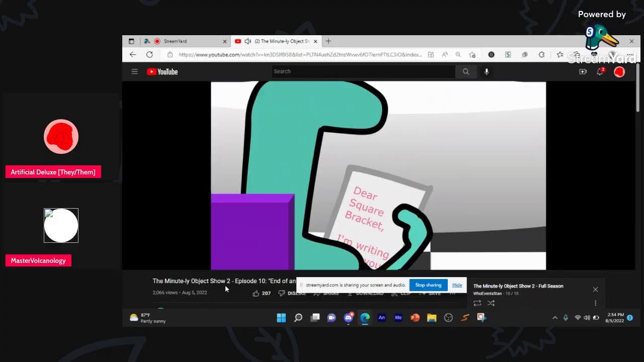The height and width of the screenshot is (362, 644).
Task: Click MasterVolcanology participant avatar
Action: click(x=61, y=225)
